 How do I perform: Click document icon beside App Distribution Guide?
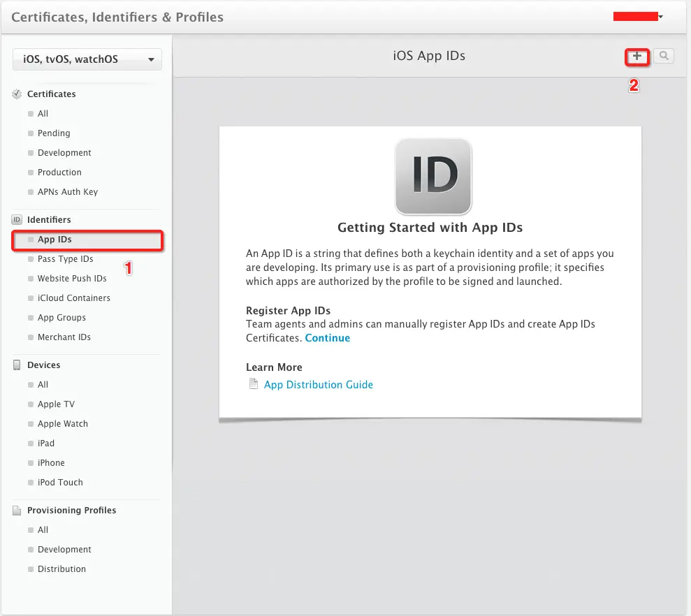click(254, 384)
